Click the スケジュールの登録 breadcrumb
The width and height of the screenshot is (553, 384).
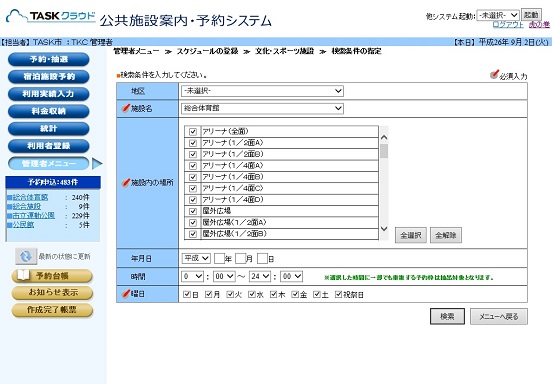207,51
